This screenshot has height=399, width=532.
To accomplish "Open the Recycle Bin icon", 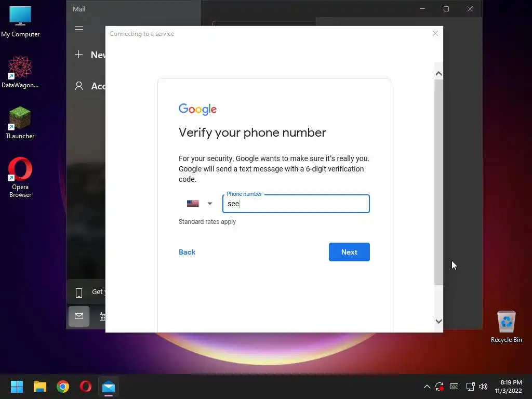I will pyautogui.click(x=506, y=327).
